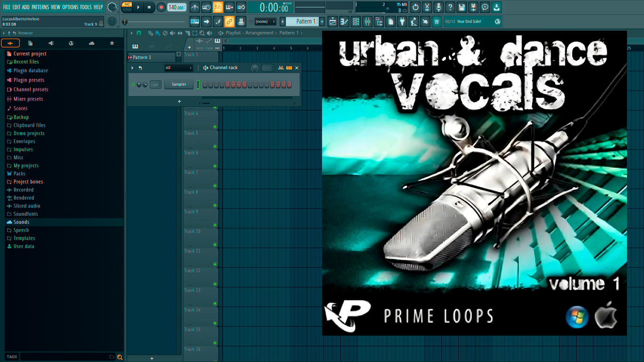Open graph editor in Channel rack
The image size is (644, 362).
pos(281,68)
